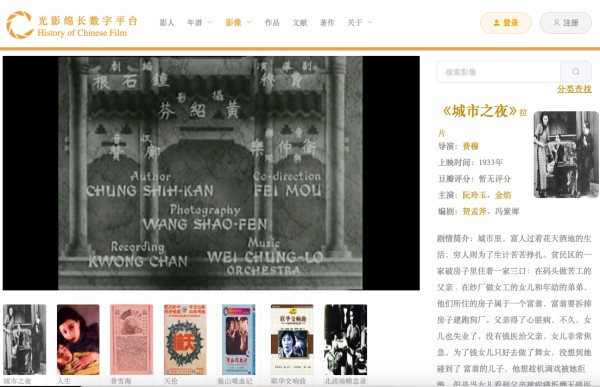The image size is (600, 387).
Task: Select the 天伦 film poster thumbnail
Action: (x=185, y=340)
